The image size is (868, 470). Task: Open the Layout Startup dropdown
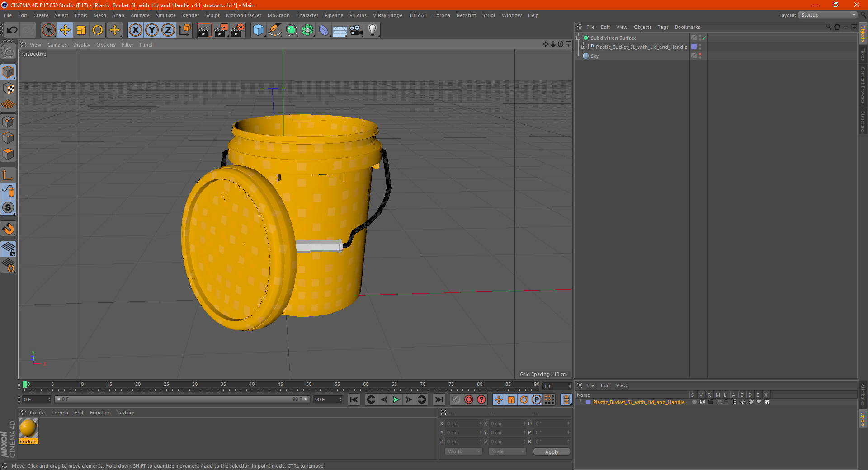click(x=828, y=15)
